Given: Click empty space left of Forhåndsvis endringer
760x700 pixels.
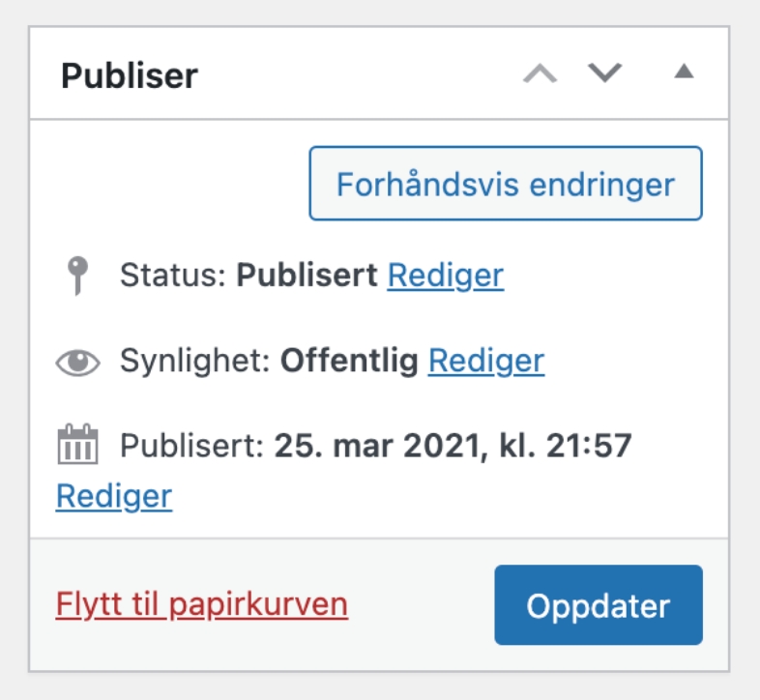Looking at the screenshot, I should pyautogui.click(x=169, y=184).
